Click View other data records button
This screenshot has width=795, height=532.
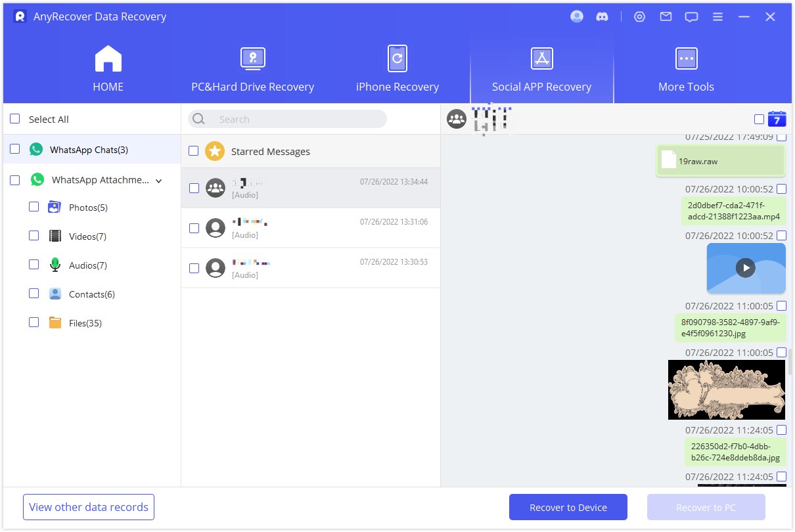(x=89, y=507)
